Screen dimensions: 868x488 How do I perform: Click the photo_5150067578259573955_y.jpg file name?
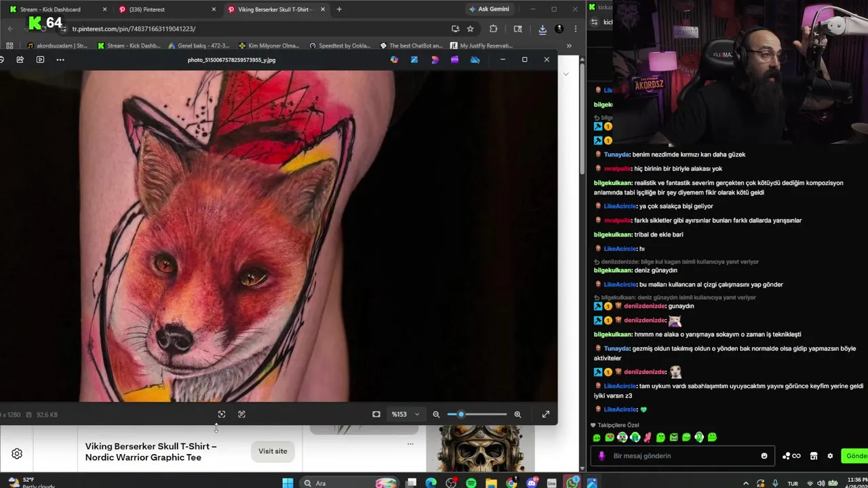pos(231,60)
